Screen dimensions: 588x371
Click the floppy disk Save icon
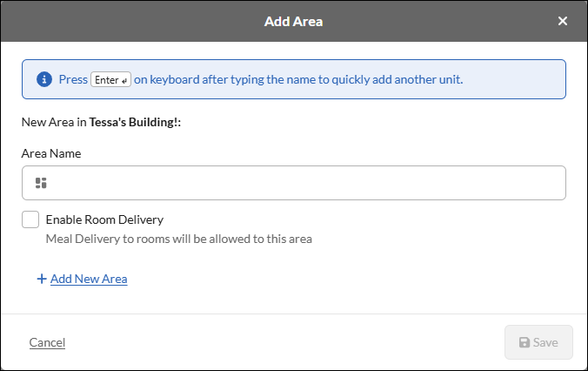525,342
